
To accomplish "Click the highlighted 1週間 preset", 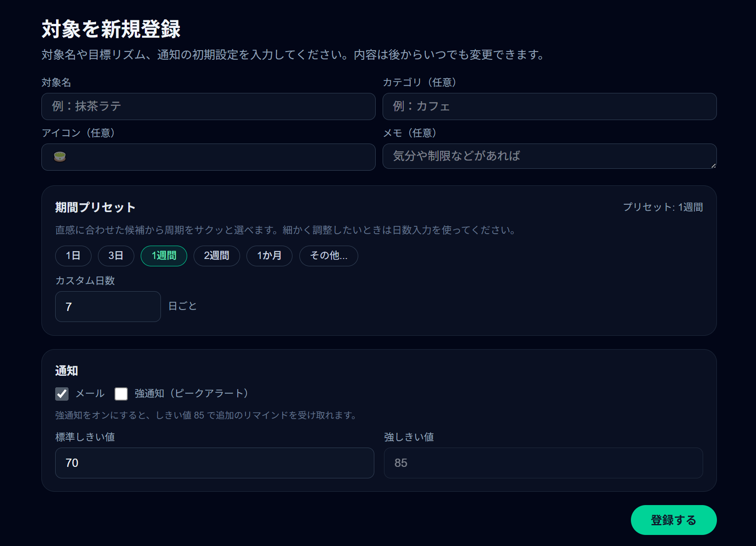I will pos(164,256).
